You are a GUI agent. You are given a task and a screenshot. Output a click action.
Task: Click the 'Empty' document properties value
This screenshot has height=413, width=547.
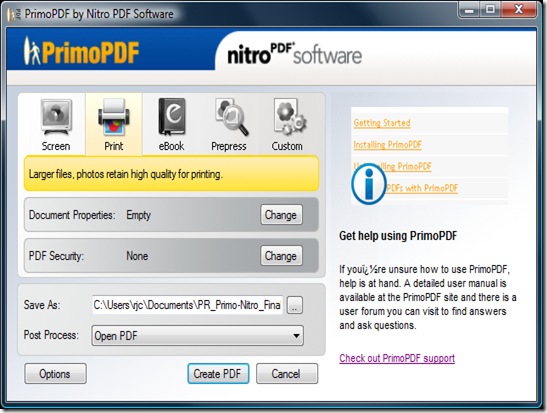138,215
